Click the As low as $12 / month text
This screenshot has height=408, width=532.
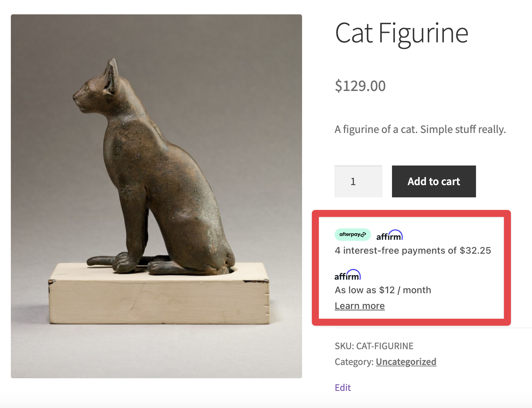coord(383,290)
